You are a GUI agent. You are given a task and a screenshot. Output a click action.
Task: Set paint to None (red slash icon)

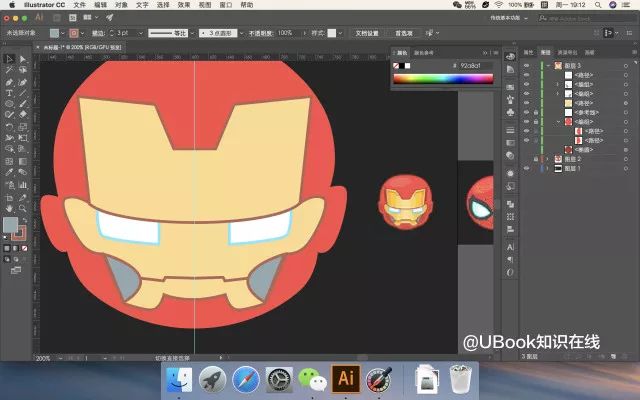(24, 248)
